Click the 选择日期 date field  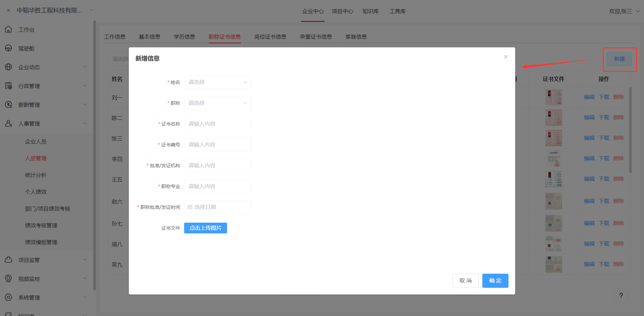tap(217, 207)
